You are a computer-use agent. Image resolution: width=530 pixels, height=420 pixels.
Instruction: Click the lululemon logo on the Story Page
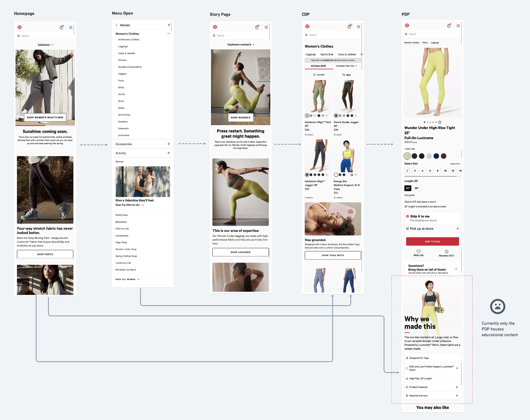[215, 27]
